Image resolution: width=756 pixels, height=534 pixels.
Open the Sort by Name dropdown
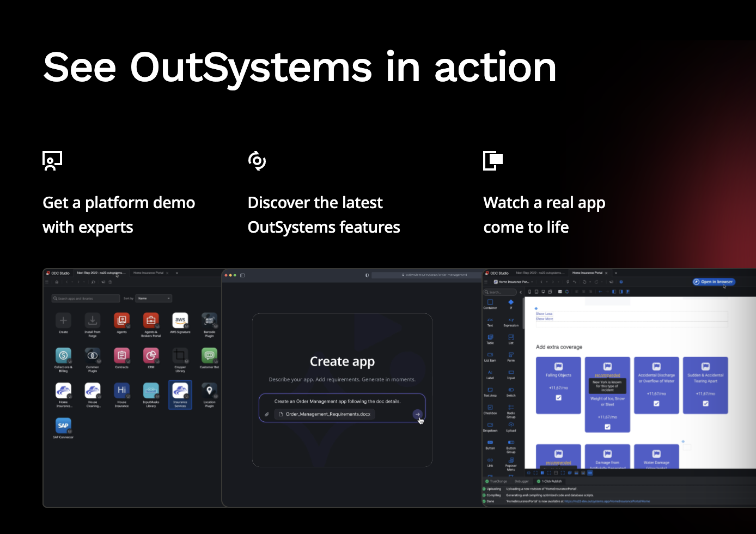154,299
